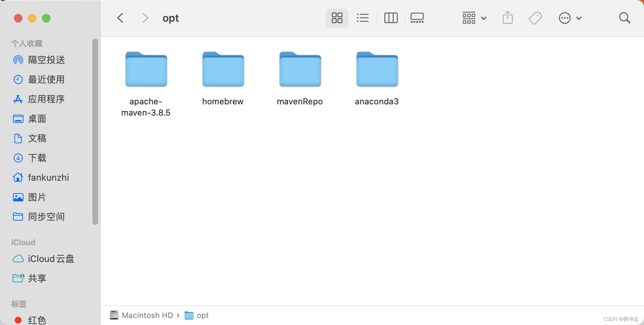The height and width of the screenshot is (325, 644).
Task: Open Finder search with the magnifier icon
Action: click(624, 18)
